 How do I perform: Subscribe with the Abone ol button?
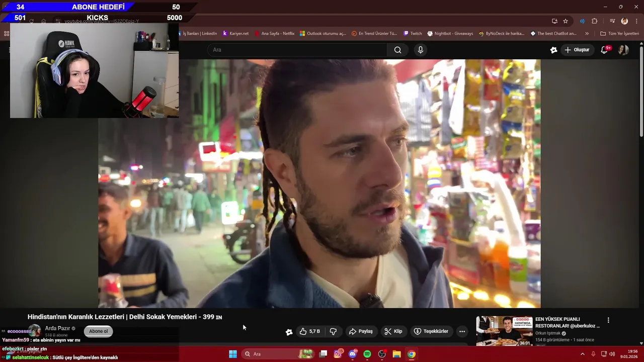pos(98,331)
